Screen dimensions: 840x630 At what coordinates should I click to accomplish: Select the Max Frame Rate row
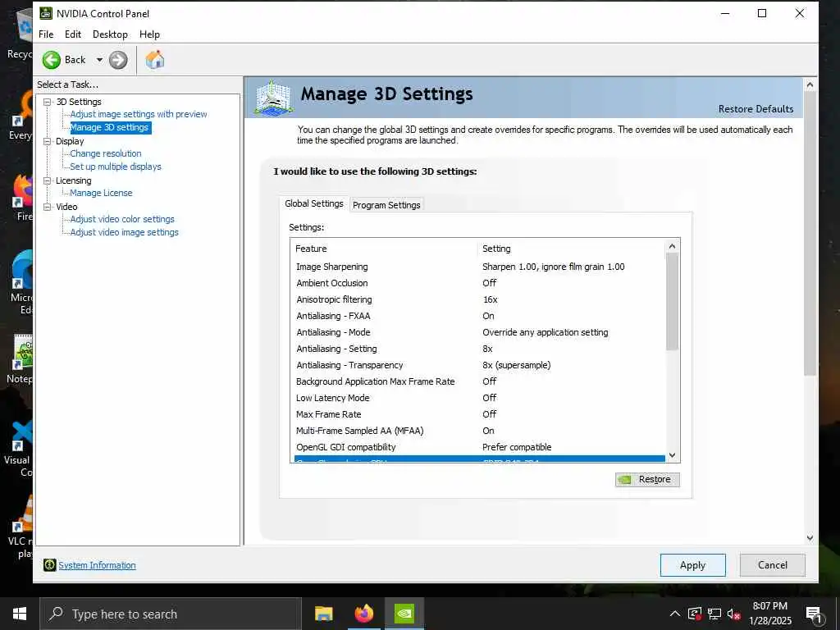pyautogui.click(x=479, y=414)
